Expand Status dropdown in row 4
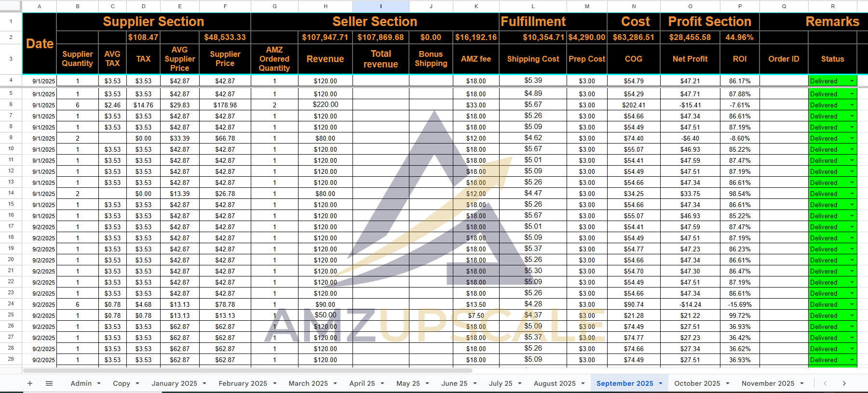 852,81
